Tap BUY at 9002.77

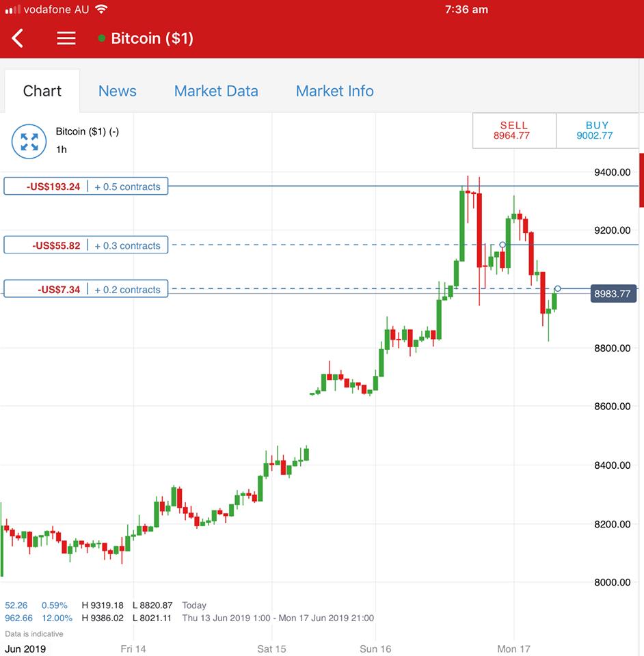pos(597,131)
